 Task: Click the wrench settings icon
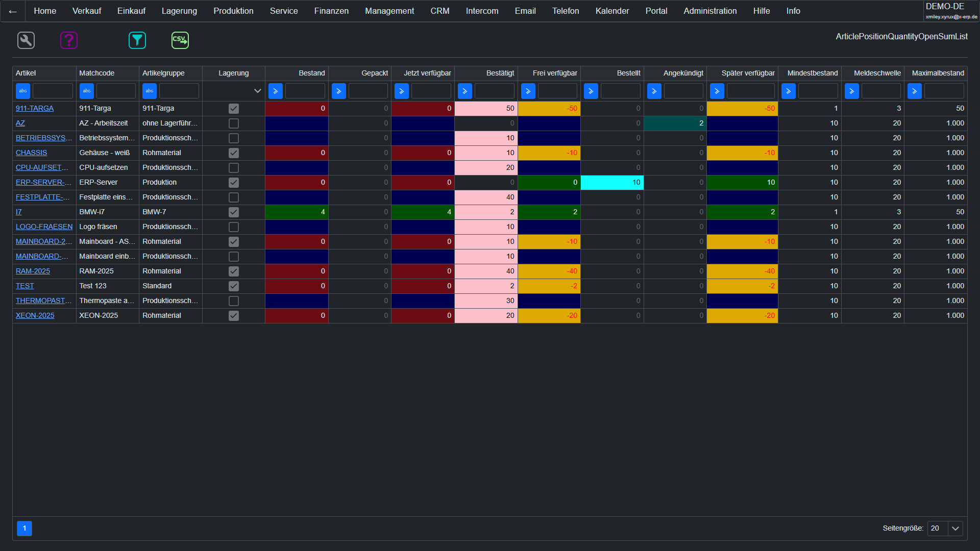pyautogui.click(x=26, y=40)
